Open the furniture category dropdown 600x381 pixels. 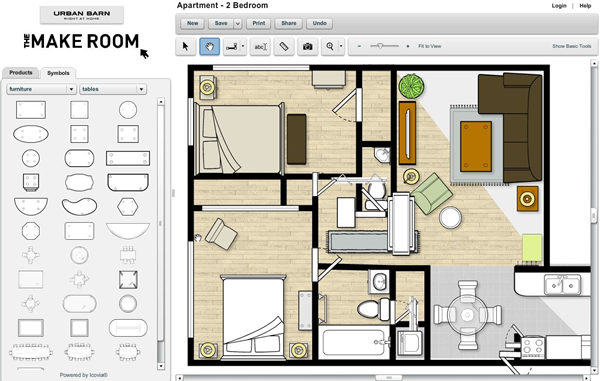41,89
